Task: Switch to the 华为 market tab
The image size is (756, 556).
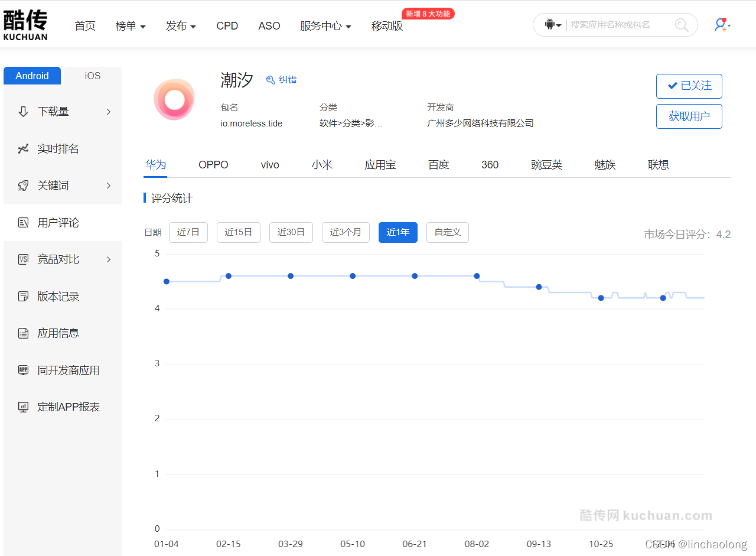Action: click(156, 165)
